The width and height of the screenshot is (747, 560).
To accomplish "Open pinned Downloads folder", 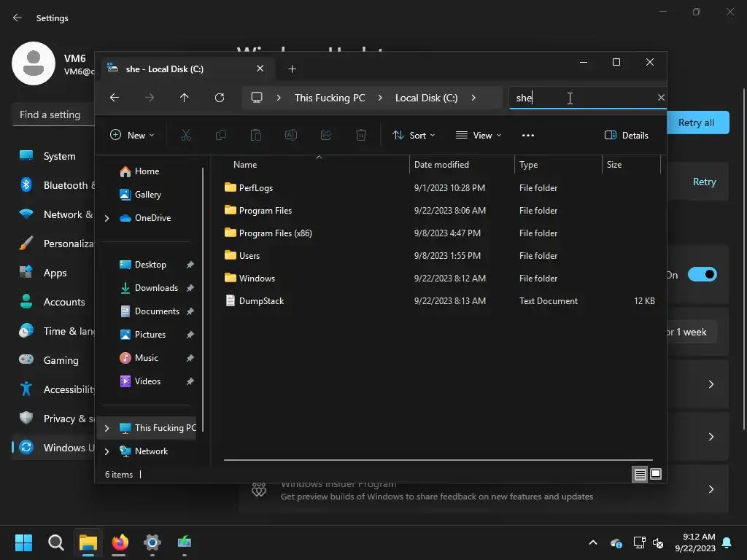I will [x=156, y=287].
